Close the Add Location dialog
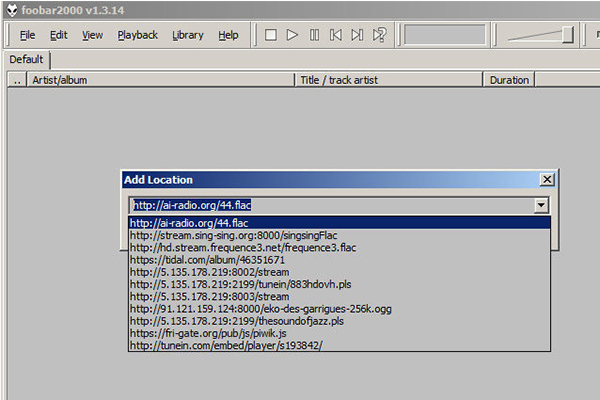This screenshot has width=600, height=400. pyautogui.click(x=547, y=180)
